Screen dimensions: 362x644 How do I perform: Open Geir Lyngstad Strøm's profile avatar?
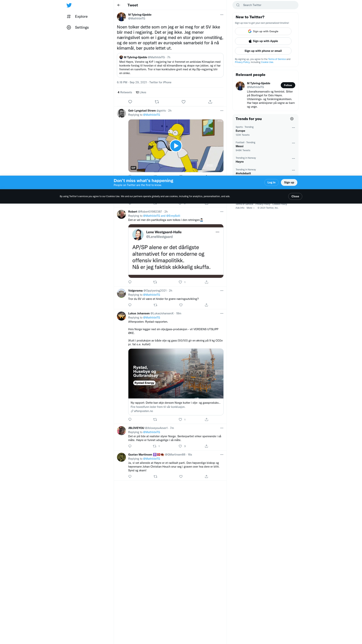tap(121, 113)
